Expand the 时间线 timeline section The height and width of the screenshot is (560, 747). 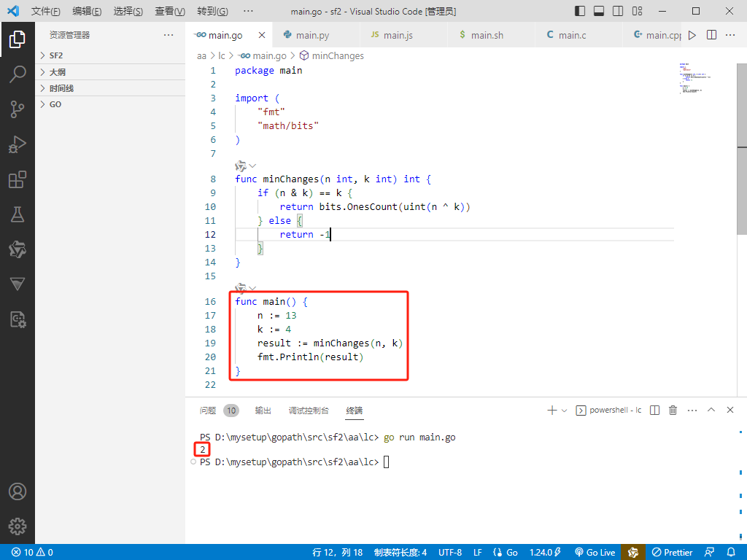[x=110, y=88]
